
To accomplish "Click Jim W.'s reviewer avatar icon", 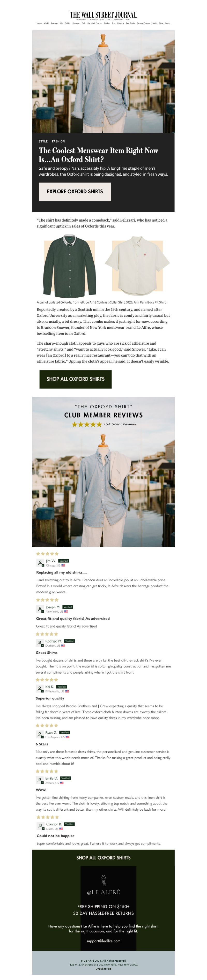I will coord(40,563).
